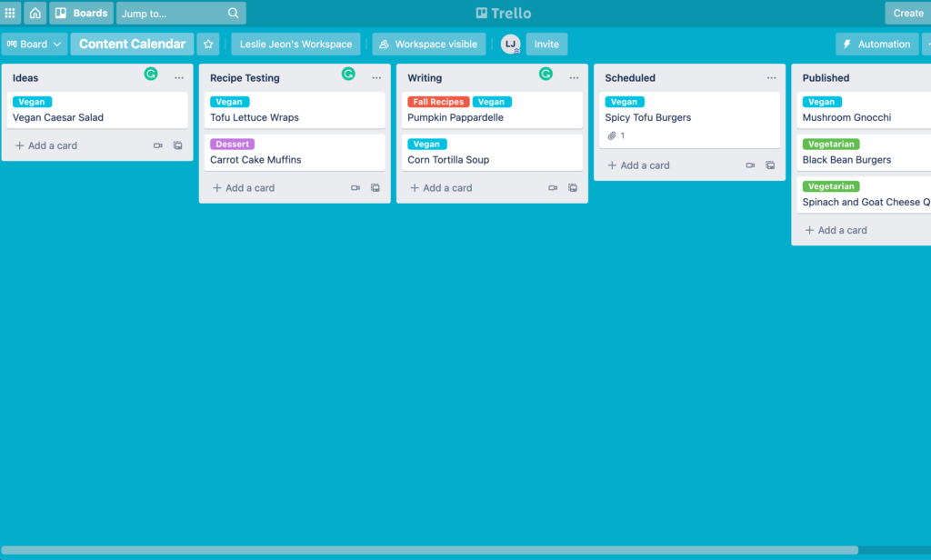Open Leslie Jeon's Workspace
The height and width of the screenshot is (560, 931).
point(295,44)
